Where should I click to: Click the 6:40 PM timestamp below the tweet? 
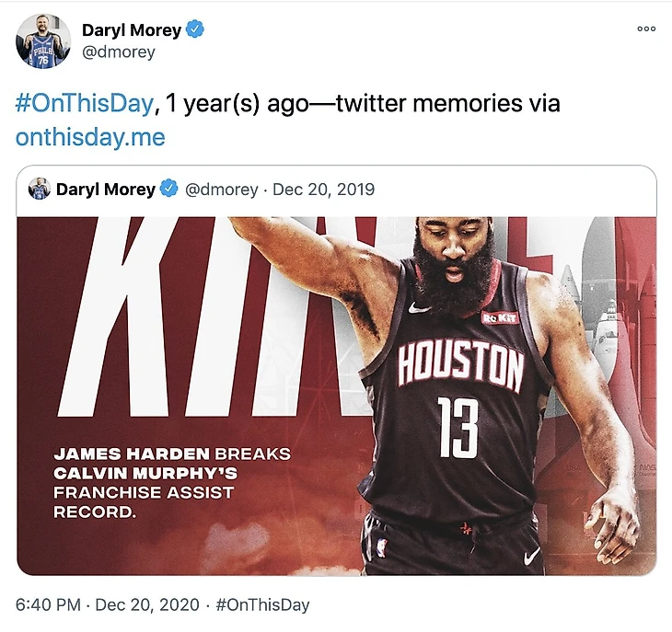(46, 605)
